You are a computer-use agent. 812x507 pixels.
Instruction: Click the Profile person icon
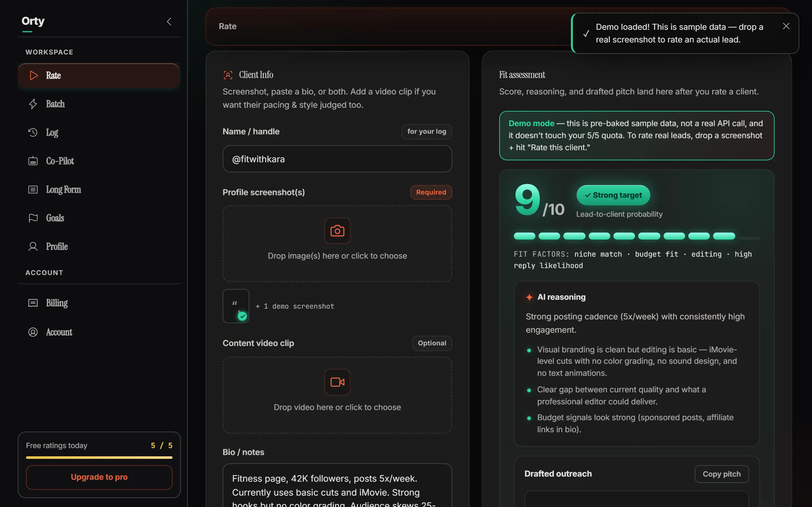coord(33,247)
